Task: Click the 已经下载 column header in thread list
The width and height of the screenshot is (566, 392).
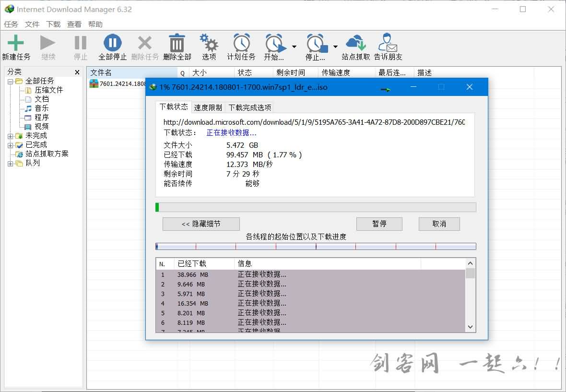Action: coord(204,264)
